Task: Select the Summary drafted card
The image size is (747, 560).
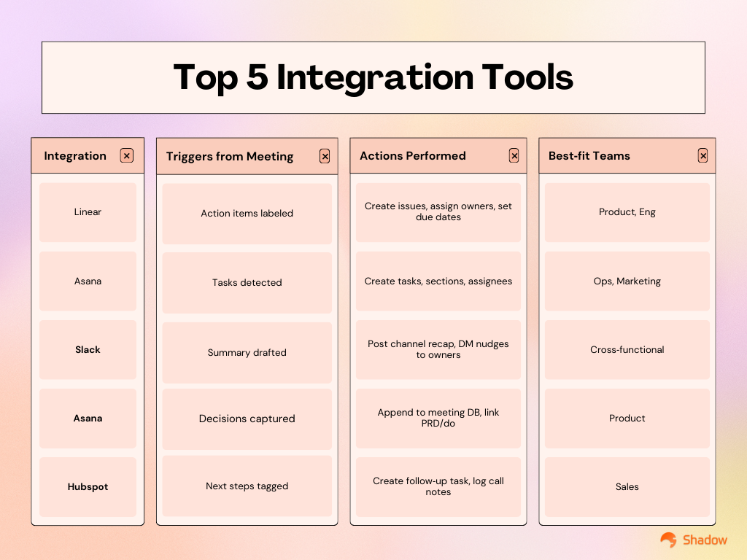Action: click(x=247, y=352)
